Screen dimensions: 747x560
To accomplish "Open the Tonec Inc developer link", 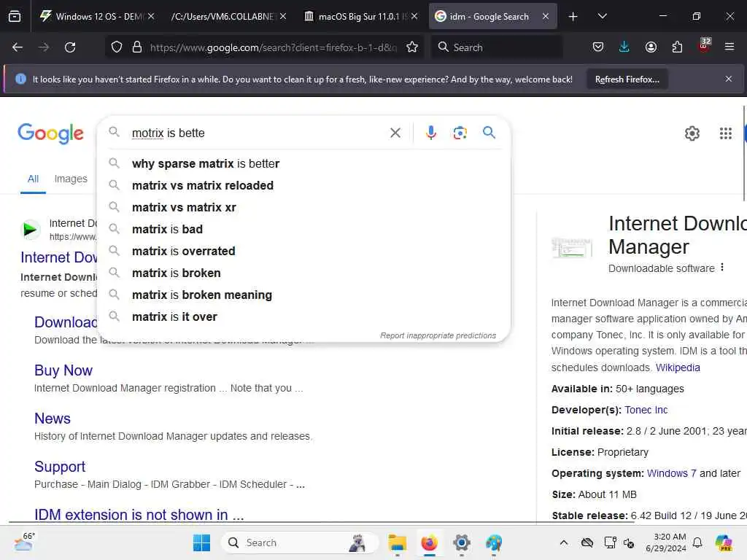I will point(646,410).
